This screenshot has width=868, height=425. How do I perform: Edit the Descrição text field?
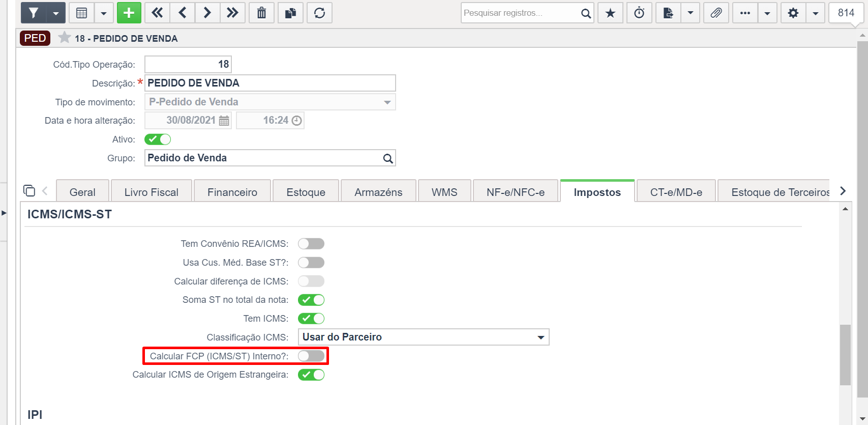pyautogui.click(x=270, y=83)
